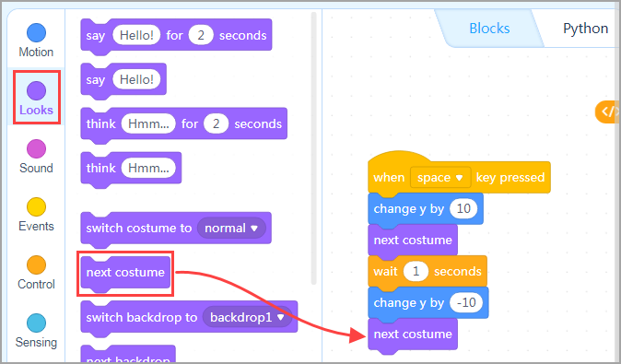Viewport: 621px width, 364px height.
Task: Open the Sensing block category
Action: pos(36,330)
